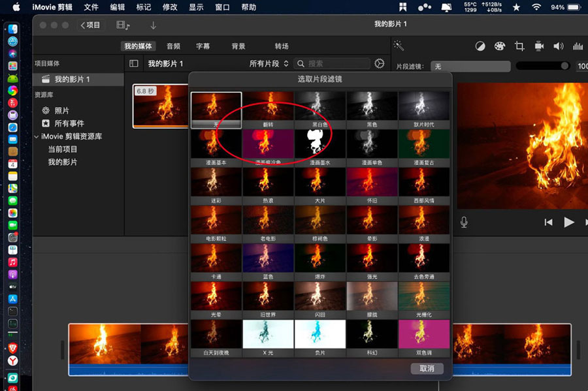Open the 帮助 menu

click(x=249, y=7)
